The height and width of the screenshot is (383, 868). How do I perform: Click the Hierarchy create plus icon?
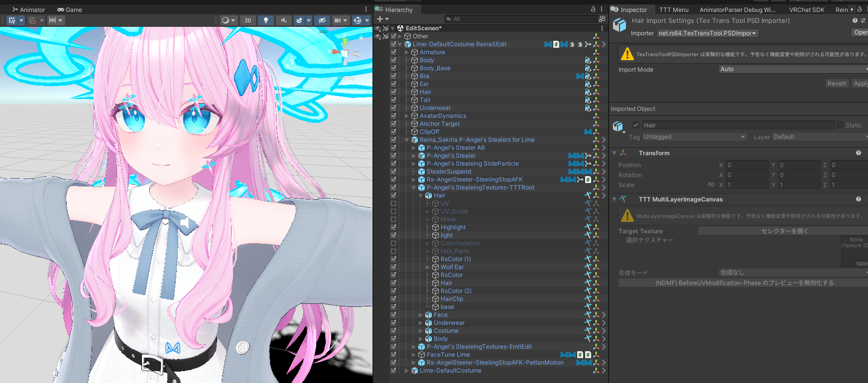(x=380, y=19)
